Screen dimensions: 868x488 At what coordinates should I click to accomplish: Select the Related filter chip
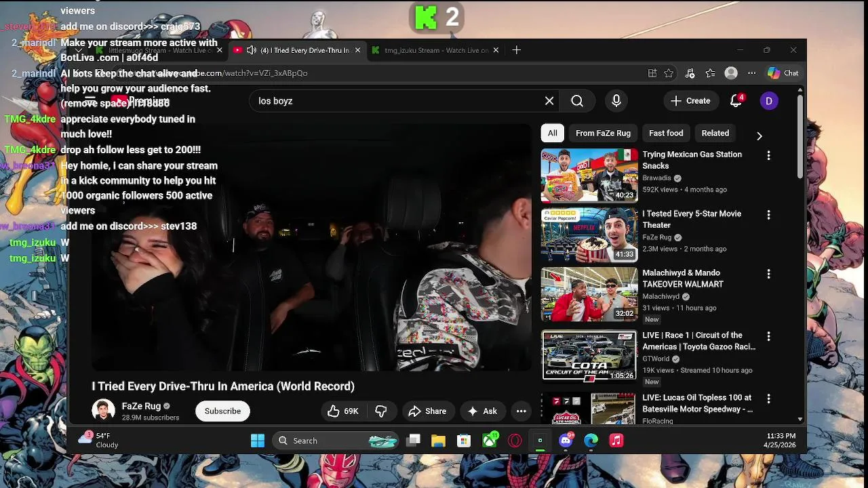715,134
